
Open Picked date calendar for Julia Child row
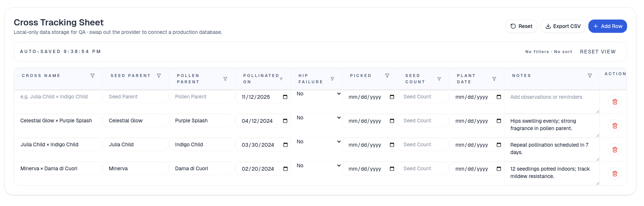pyautogui.click(x=392, y=145)
